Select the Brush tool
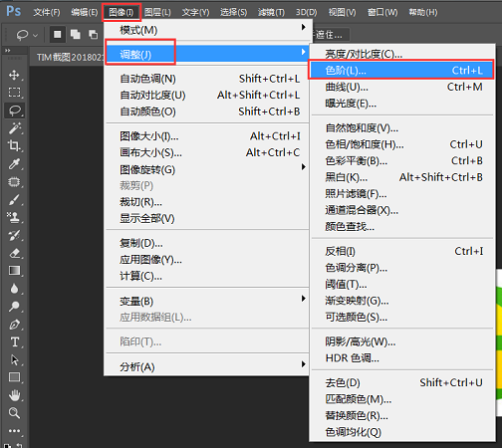This screenshot has height=448, width=502. click(14, 199)
